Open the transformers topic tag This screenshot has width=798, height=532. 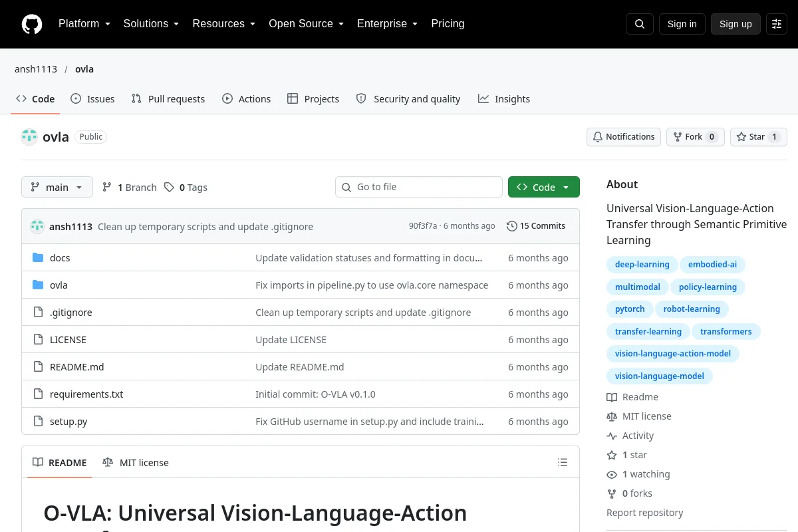tap(726, 332)
